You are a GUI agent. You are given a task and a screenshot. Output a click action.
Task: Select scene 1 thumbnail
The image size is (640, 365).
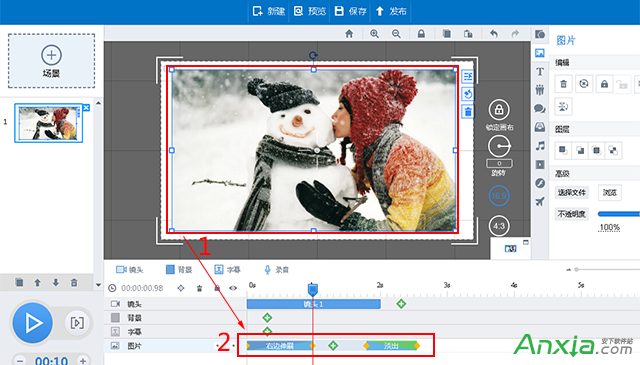click(49, 123)
